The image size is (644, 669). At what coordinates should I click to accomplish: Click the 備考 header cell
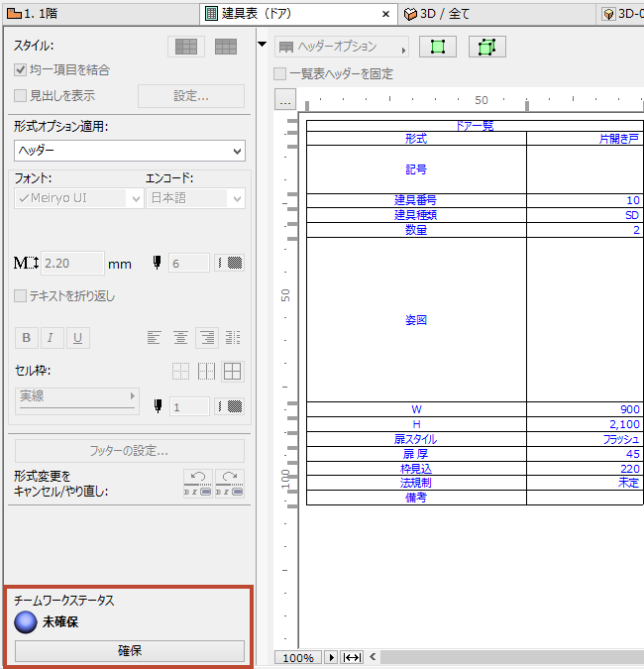(416, 498)
